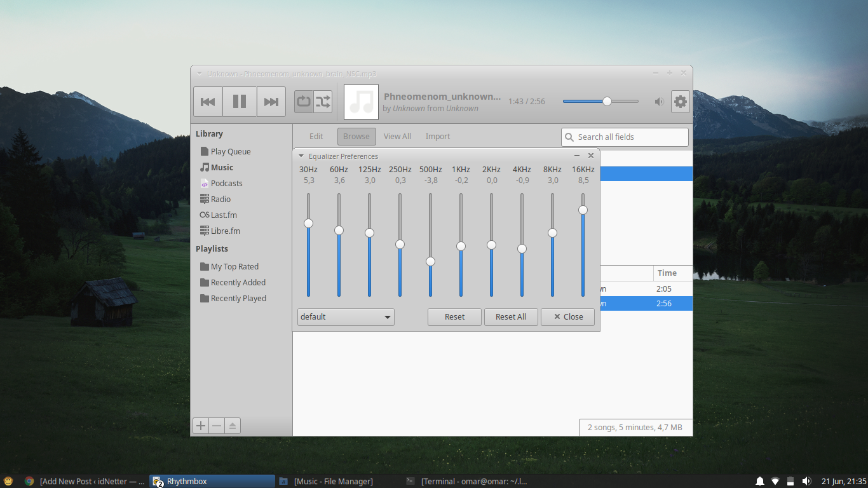Viewport: 868px width, 488px height.
Task: Skip to the next track
Action: click(x=271, y=102)
